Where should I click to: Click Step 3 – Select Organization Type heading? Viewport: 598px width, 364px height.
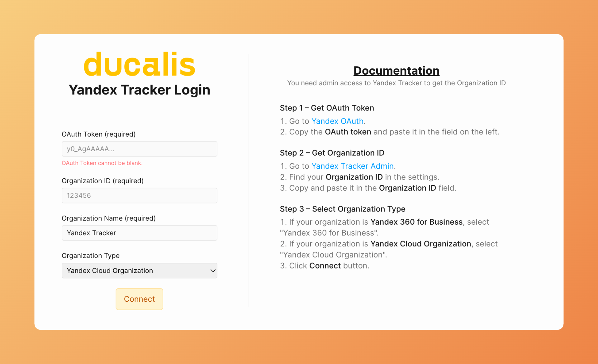[342, 209]
